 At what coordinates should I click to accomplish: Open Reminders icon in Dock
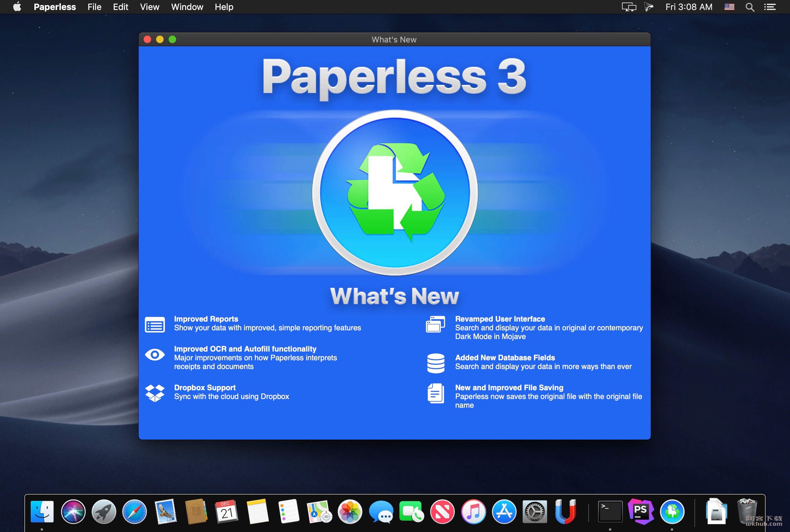pos(289,511)
